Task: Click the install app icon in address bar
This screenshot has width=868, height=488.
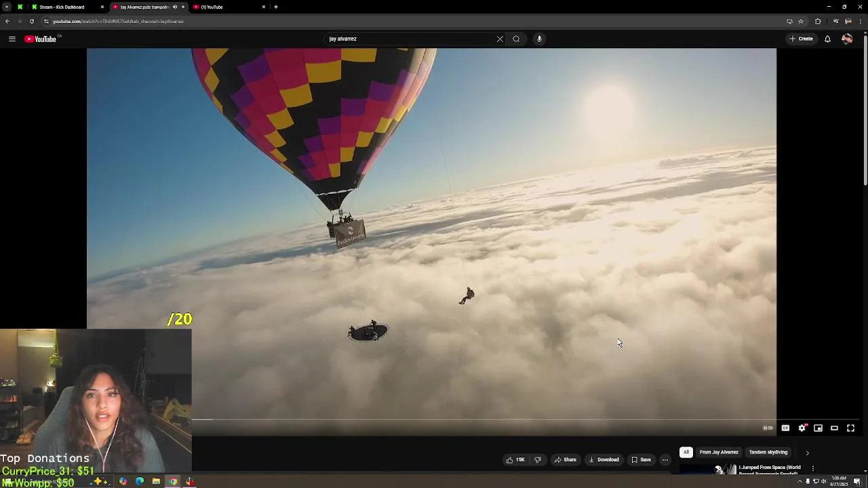Action: [x=789, y=21]
